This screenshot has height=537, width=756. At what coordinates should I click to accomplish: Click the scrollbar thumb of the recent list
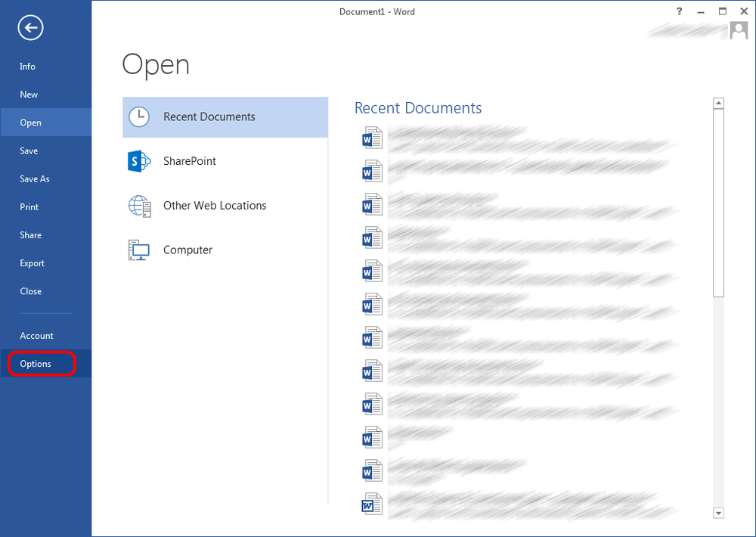click(x=718, y=203)
